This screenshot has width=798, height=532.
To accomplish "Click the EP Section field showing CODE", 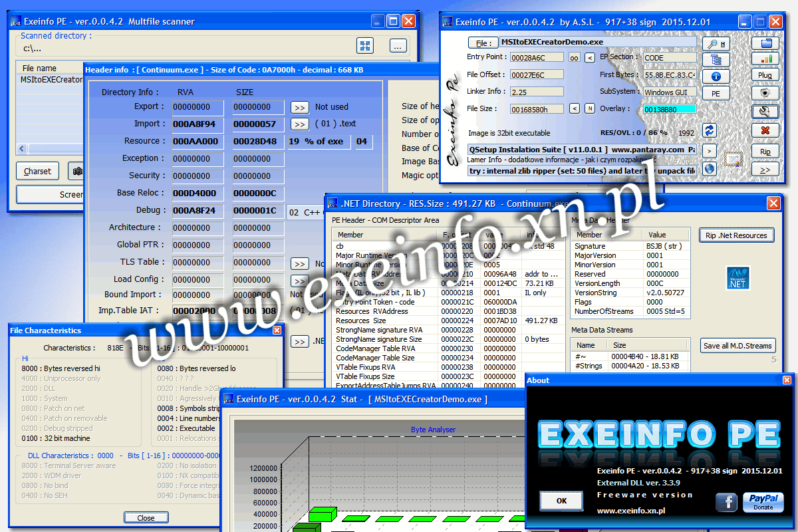I will 670,58.
